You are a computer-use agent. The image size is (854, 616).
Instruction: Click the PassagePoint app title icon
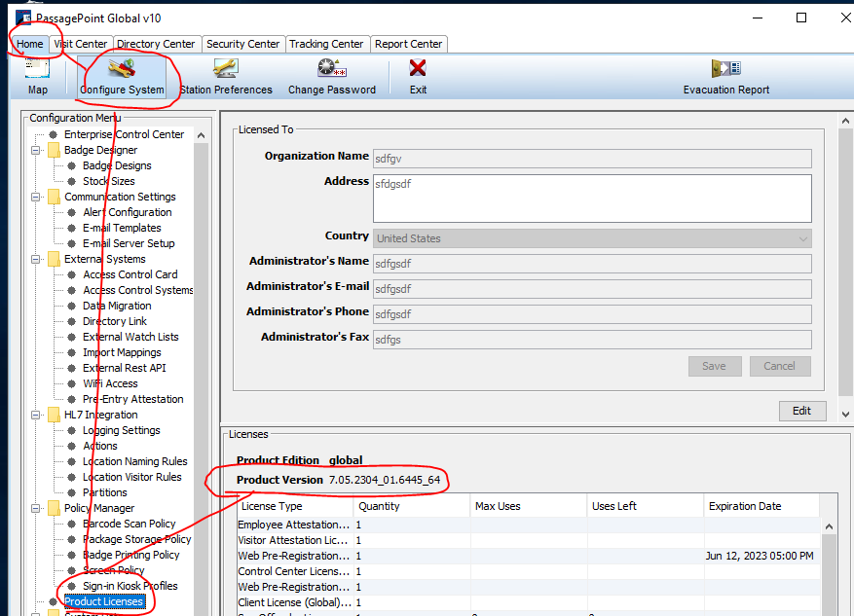(23, 18)
